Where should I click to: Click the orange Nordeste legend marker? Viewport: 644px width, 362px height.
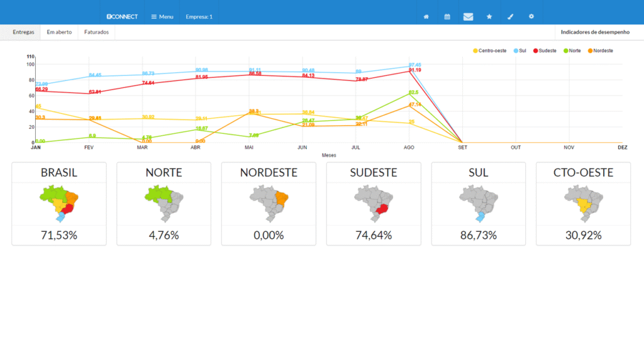(x=590, y=50)
